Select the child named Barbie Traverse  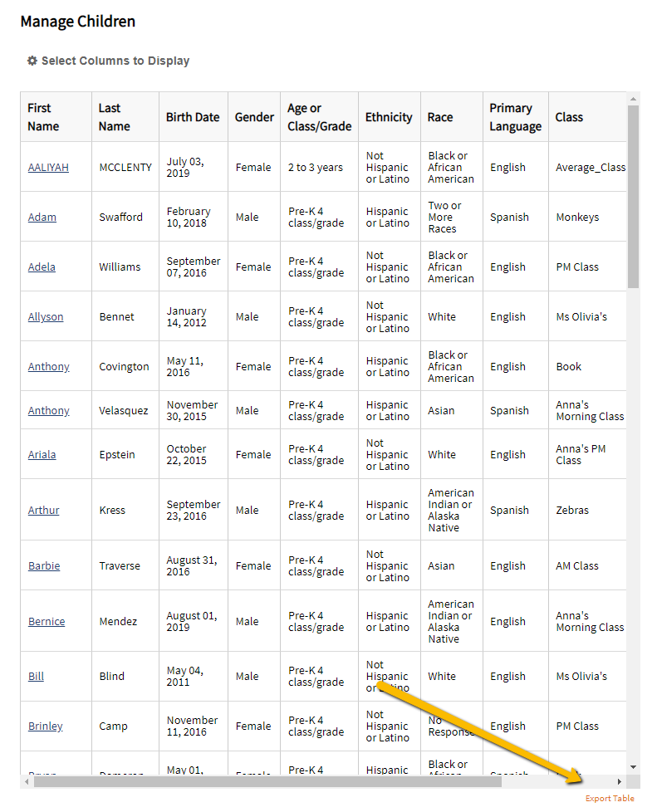pos(44,565)
